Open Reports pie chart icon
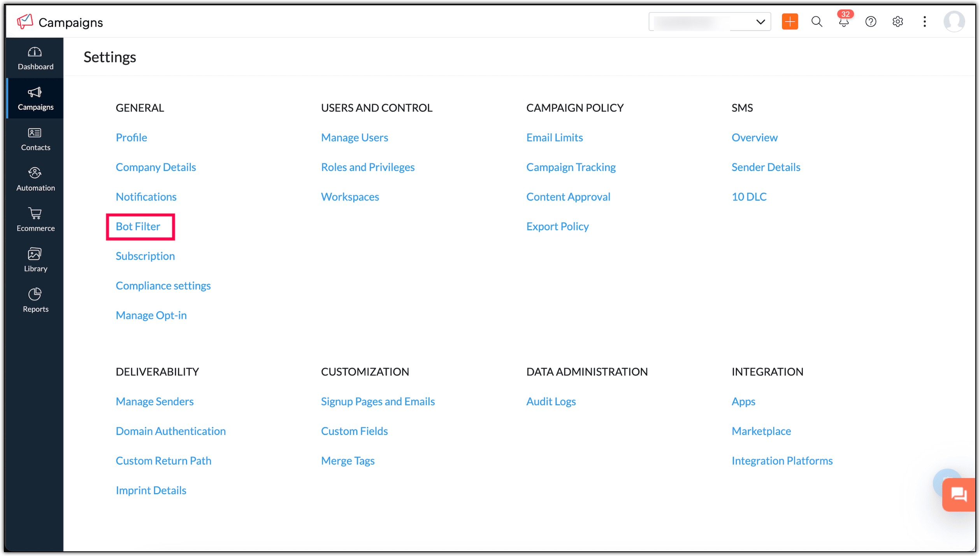Image resolution: width=980 pixels, height=556 pixels. click(x=35, y=300)
